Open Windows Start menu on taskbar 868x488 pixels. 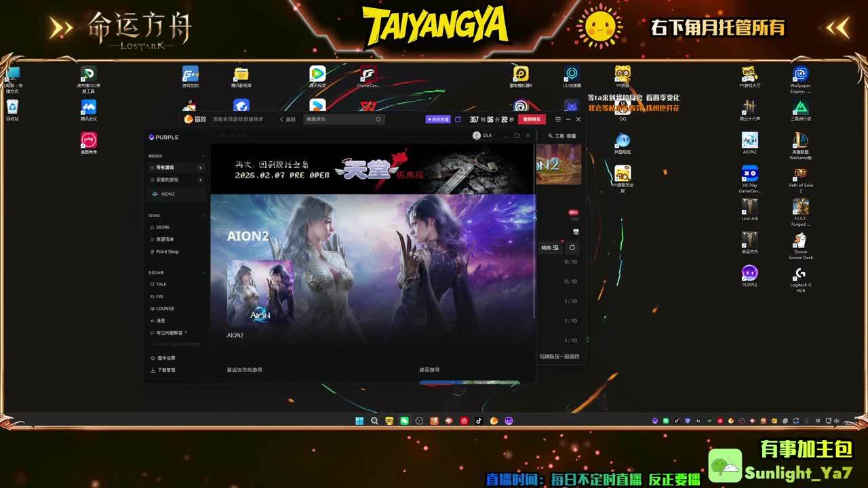click(x=359, y=421)
